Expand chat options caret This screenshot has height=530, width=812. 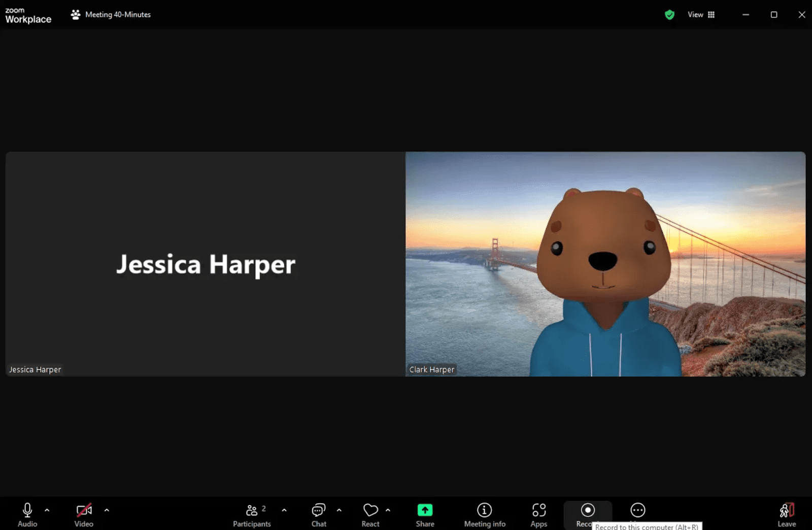[x=339, y=510]
